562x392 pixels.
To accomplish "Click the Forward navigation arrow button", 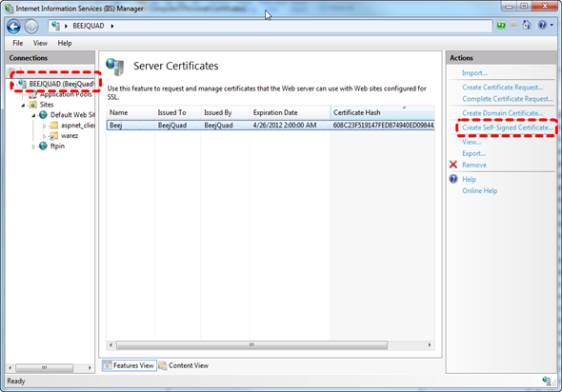I will coord(31,27).
